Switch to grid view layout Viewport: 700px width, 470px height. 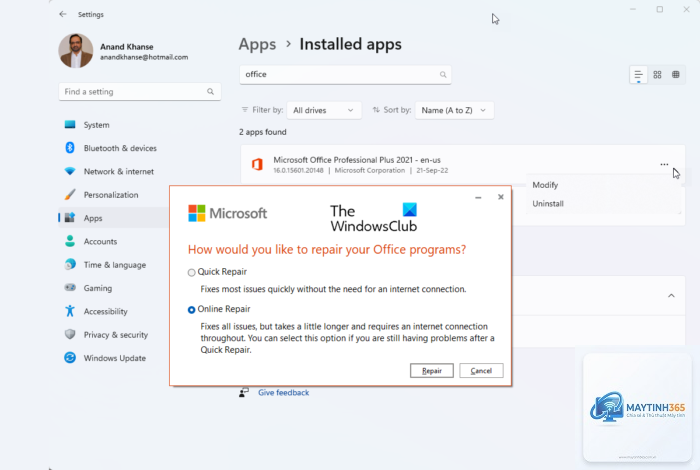(657, 75)
